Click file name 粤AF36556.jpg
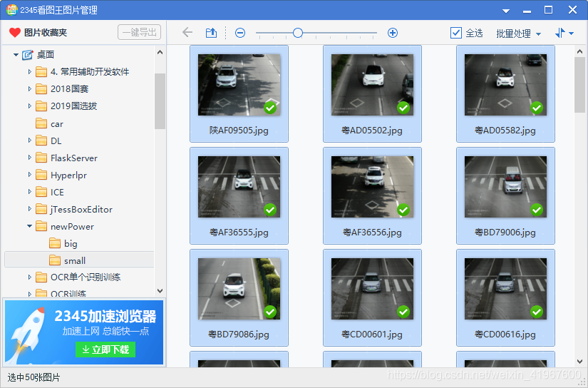The width and height of the screenshot is (588, 388). (x=372, y=233)
